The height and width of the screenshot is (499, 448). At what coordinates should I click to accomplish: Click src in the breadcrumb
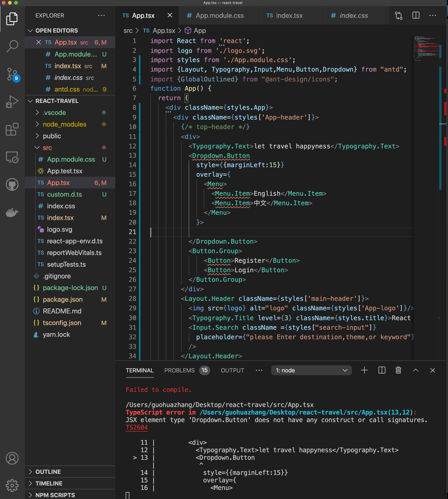(128, 31)
